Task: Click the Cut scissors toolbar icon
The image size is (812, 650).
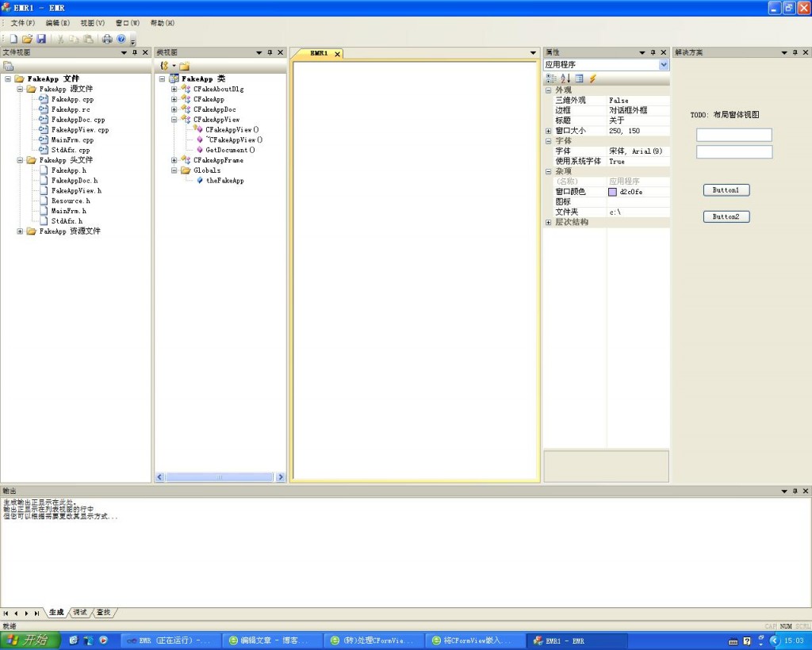Action: (x=60, y=39)
